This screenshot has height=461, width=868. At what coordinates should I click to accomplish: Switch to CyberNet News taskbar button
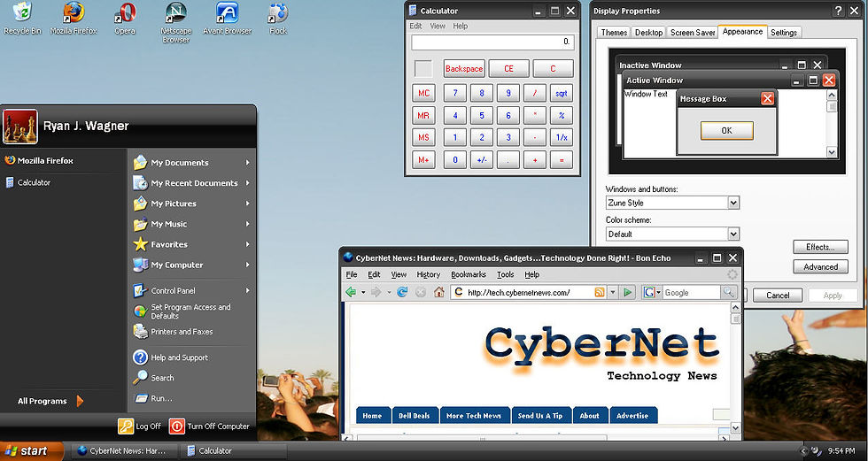point(126,451)
